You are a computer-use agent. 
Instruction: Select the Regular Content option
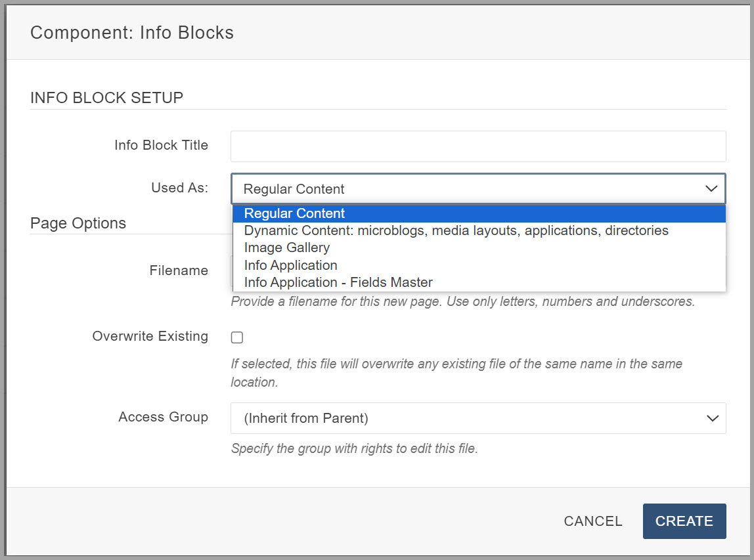294,213
